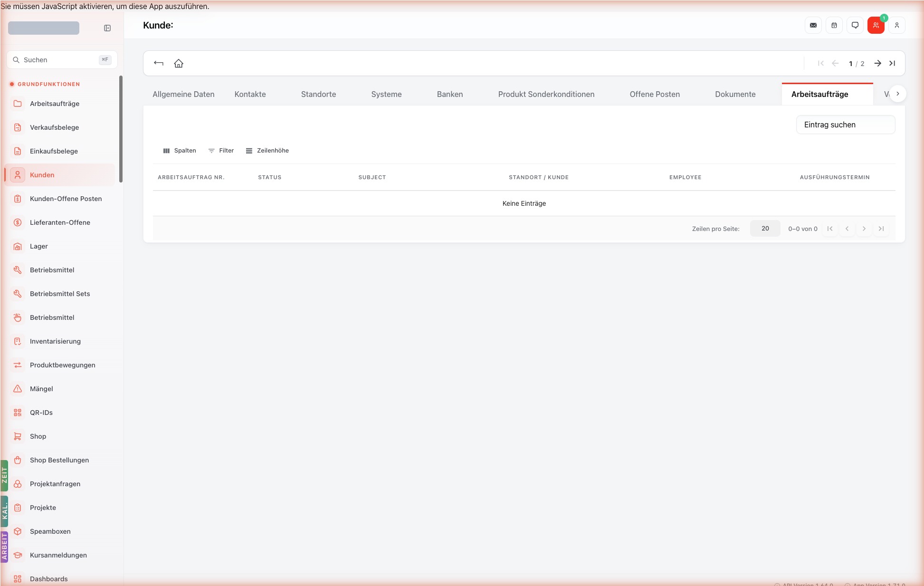Image resolution: width=924 pixels, height=586 pixels.
Task: Open the chat bubble icon in header
Action: tap(855, 25)
